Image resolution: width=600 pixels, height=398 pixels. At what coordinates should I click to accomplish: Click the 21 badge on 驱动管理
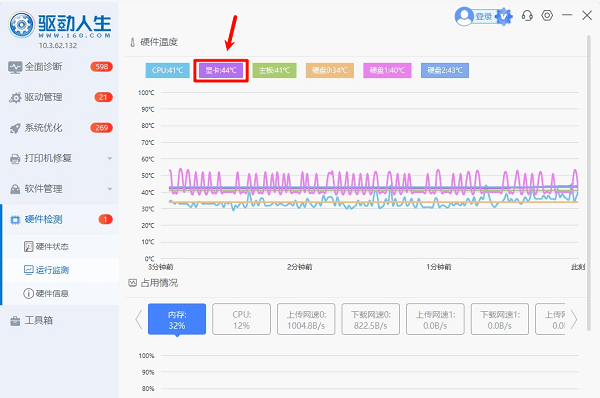(x=103, y=97)
